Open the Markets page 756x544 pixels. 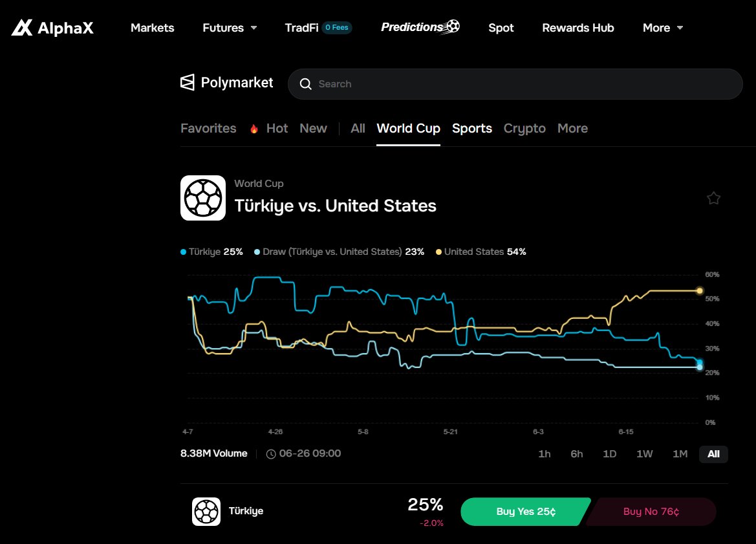[153, 27]
